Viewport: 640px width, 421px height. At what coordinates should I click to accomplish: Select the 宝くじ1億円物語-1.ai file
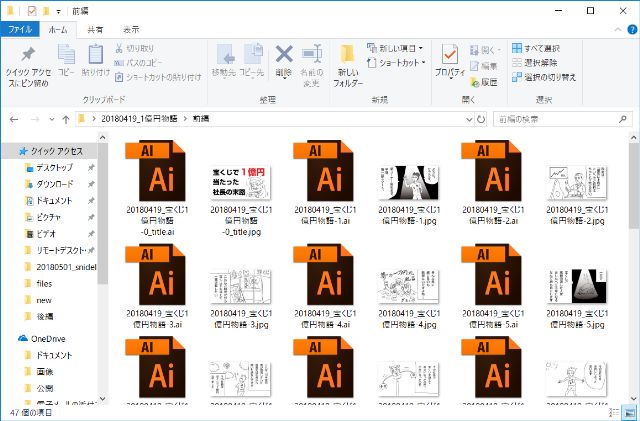click(325, 183)
